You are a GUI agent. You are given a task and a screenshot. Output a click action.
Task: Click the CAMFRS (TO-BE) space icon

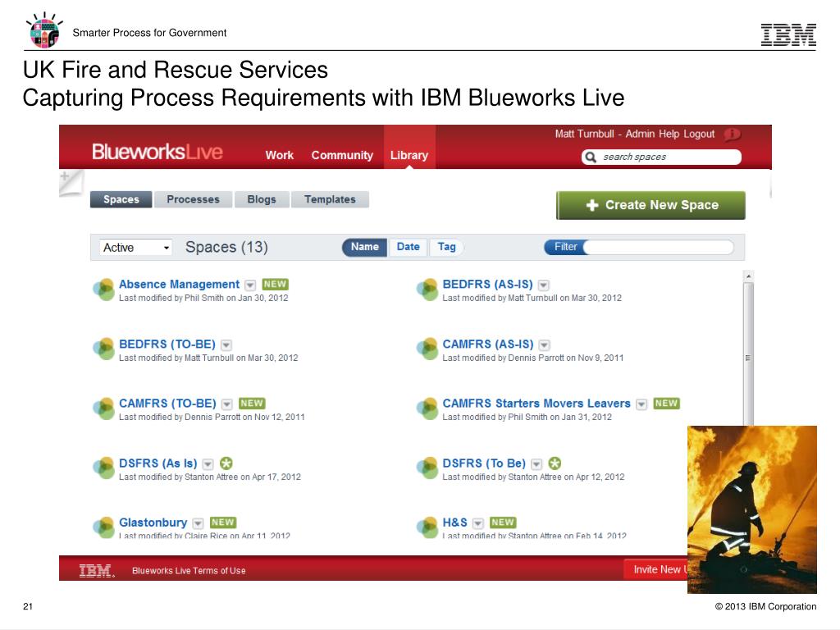(103, 409)
